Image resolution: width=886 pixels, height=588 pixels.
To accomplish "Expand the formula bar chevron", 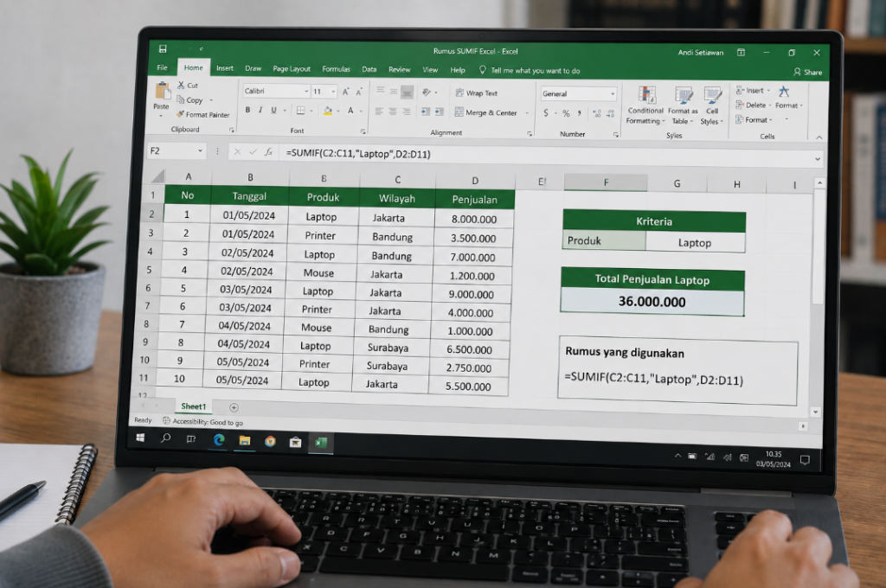I will [817, 159].
